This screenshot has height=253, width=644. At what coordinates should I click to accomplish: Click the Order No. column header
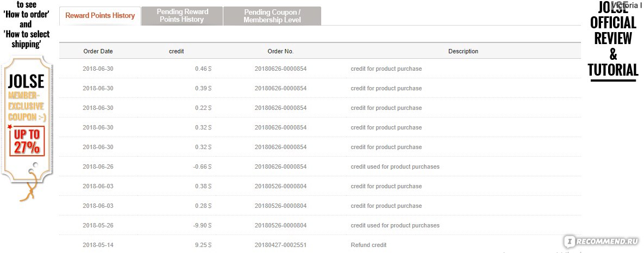coord(280,52)
